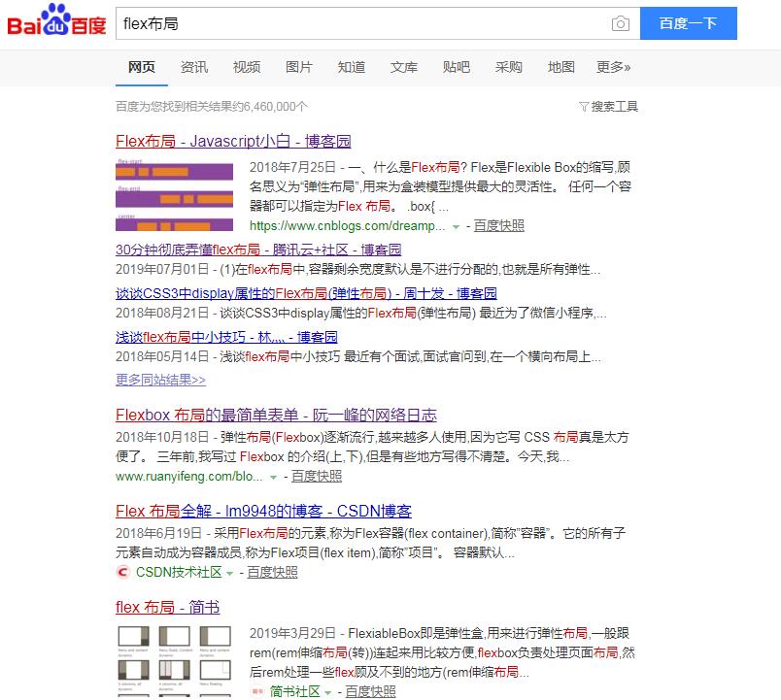
Task: Open Flex 布局全解 - lm9948的博客 result
Action: click(263, 512)
